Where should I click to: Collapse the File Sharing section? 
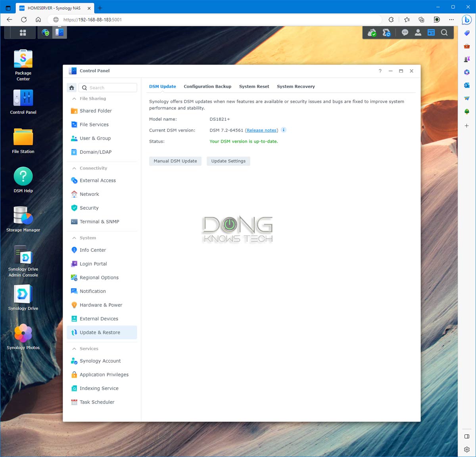pos(74,99)
